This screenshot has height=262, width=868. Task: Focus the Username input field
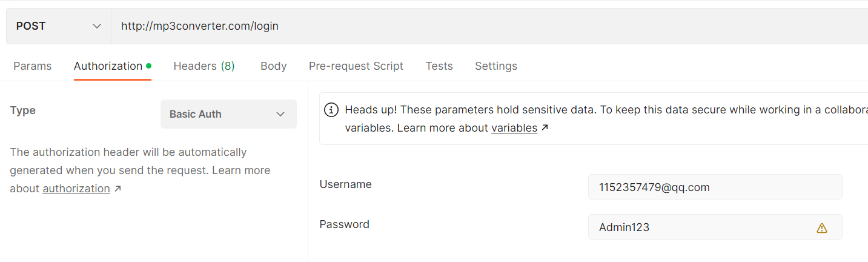[x=715, y=187]
